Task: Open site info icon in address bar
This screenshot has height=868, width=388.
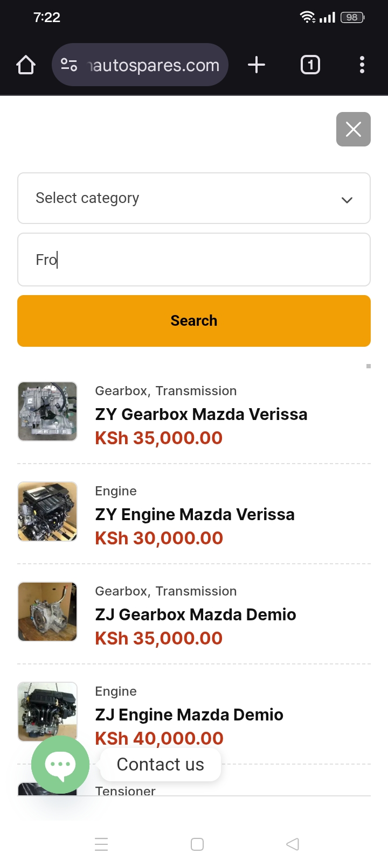Action: (69, 65)
